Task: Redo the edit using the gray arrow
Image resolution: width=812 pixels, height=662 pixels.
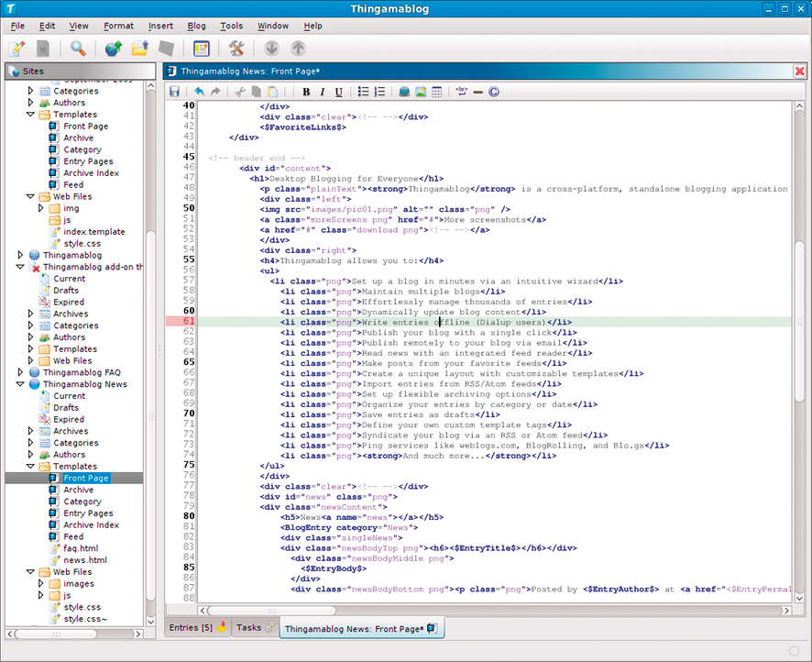Action: tap(215, 92)
